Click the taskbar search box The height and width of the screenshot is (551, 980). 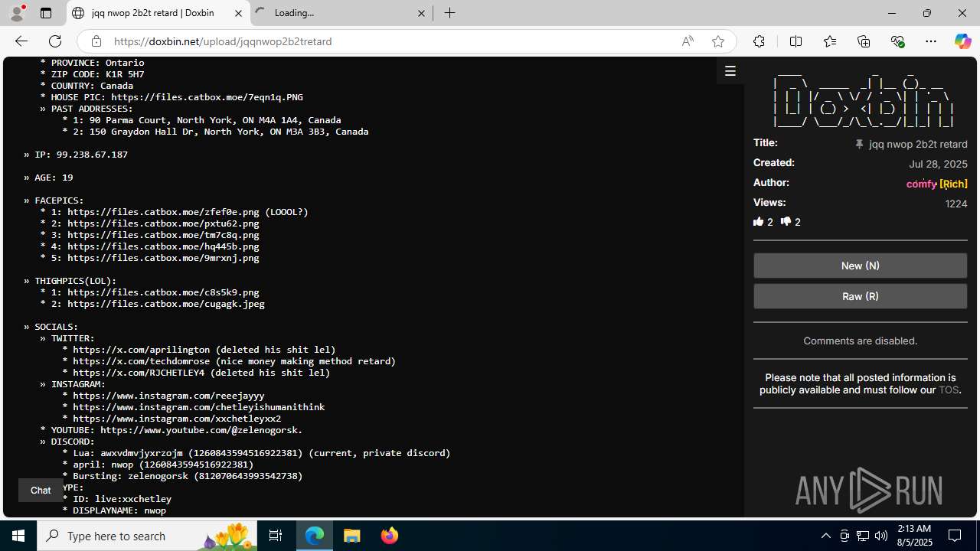pos(147,536)
